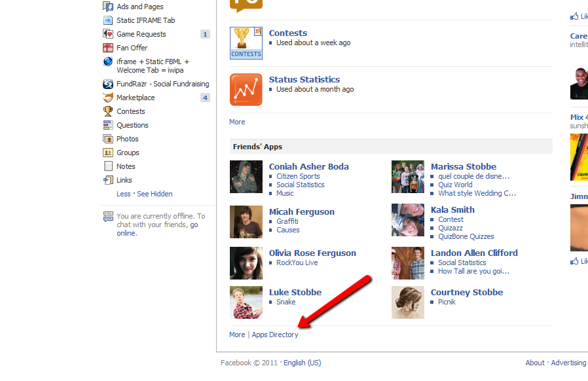588x381 pixels.
Task: Click the Game Requests icon
Action: (108, 34)
